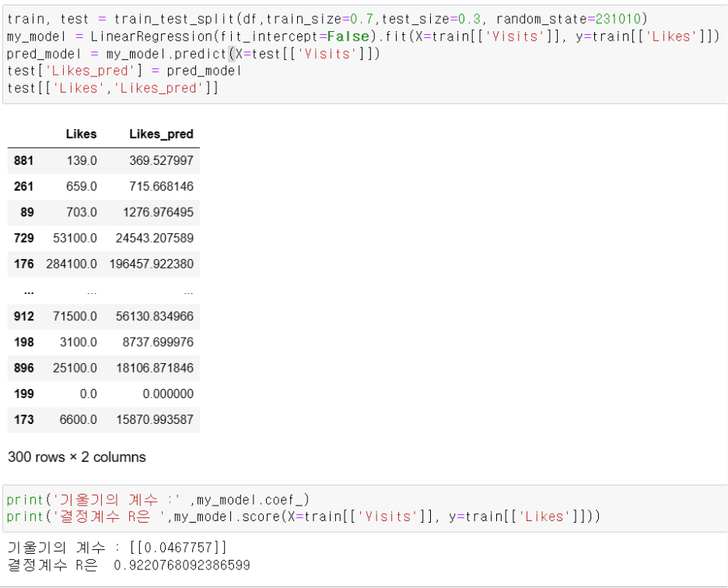Select row index 173
The height and width of the screenshot is (588, 728).
pyautogui.click(x=23, y=420)
